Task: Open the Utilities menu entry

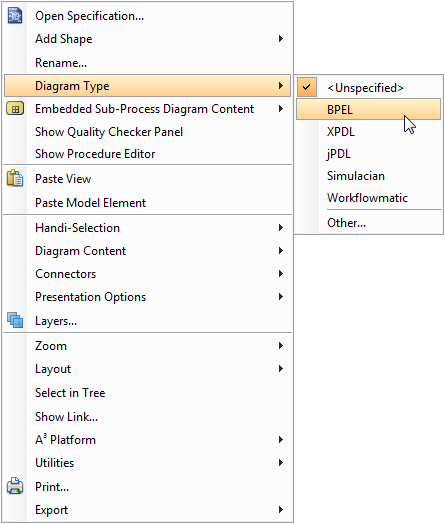Action: 148,463
